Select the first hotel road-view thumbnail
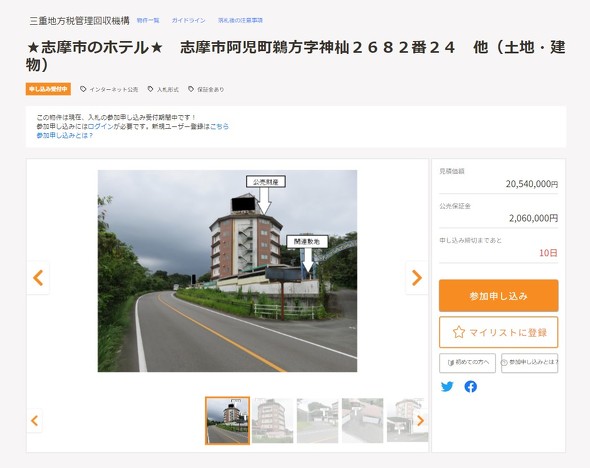The width and height of the screenshot is (590, 468). (227, 421)
